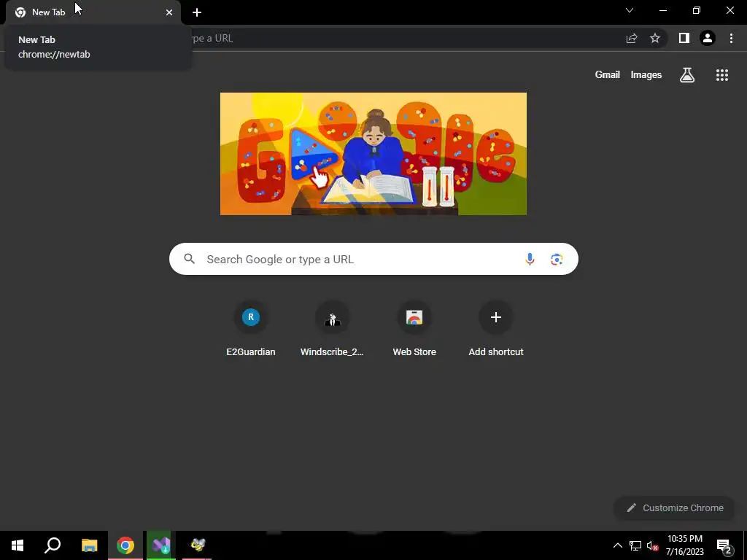Screen dimensions: 747x560
Task: Open the Google apps grid
Action: click(722, 75)
